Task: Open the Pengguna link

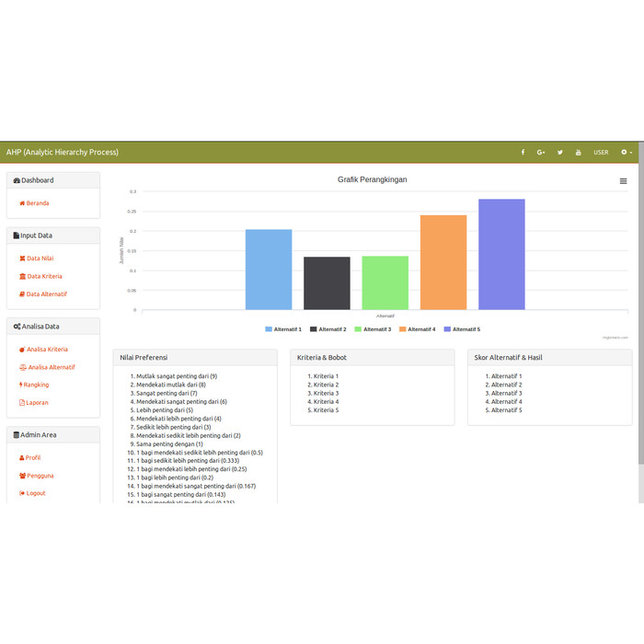Action: tap(40, 476)
